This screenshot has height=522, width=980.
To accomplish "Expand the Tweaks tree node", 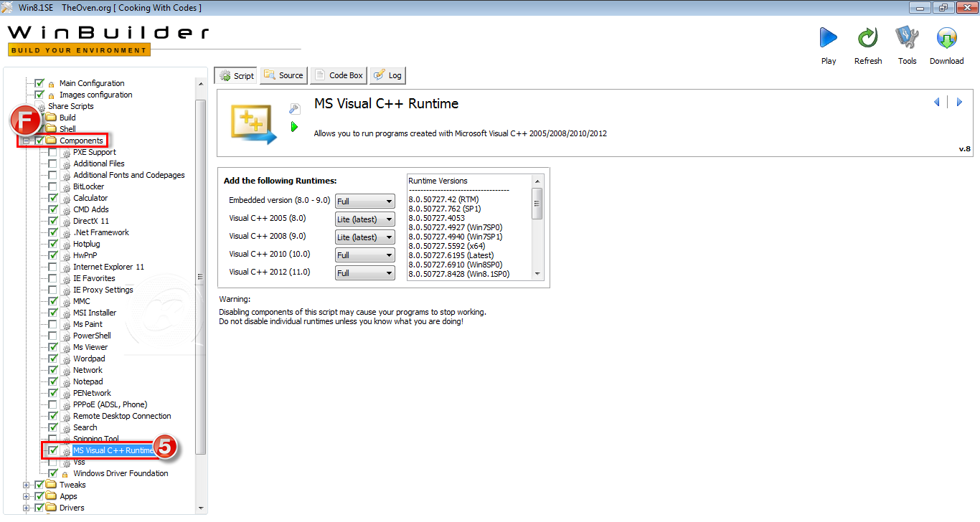I will [x=27, y=485].
